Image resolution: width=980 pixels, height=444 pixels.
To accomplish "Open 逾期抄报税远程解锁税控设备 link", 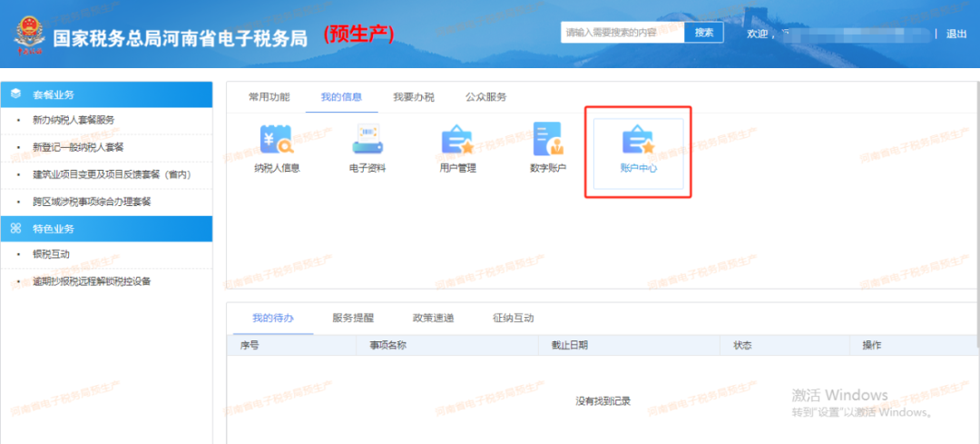I will (x=92, y=281).
